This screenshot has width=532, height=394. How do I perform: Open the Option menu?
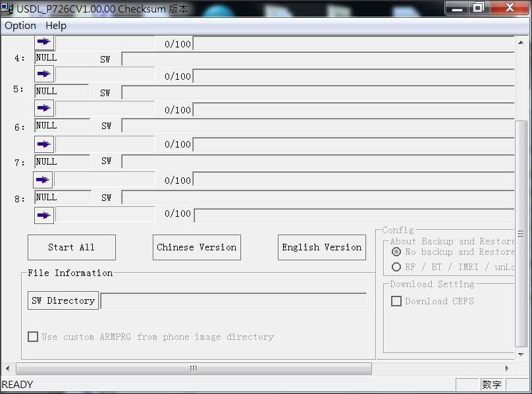pos(20,26)
